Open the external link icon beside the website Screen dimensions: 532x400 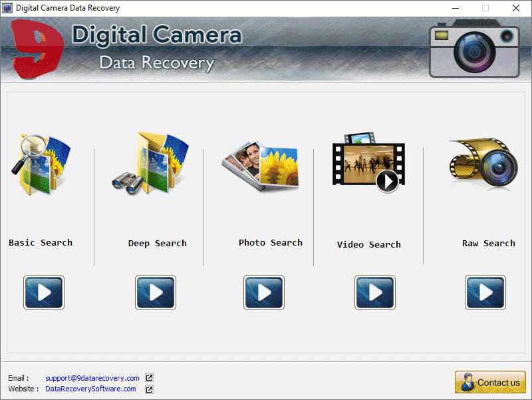(x=149, y=389)
